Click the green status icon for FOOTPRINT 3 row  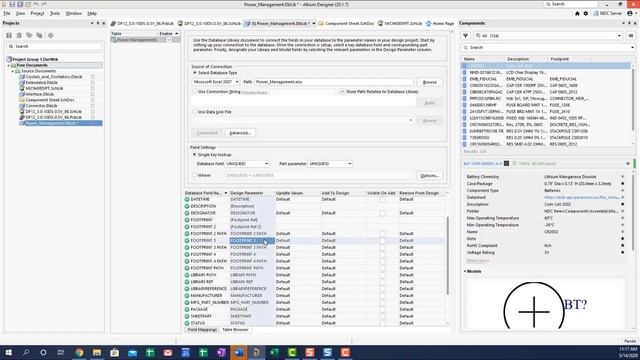[x=187, y=240]
